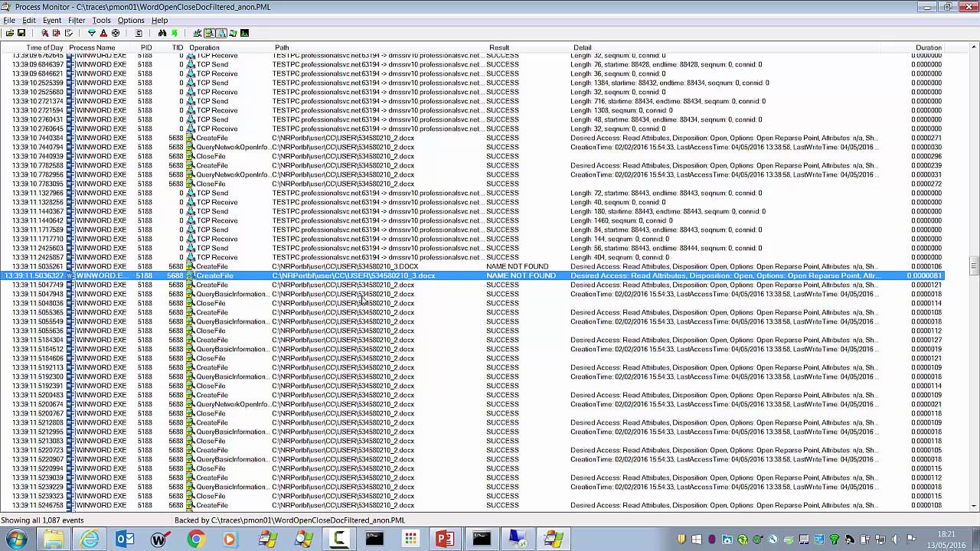Toggle Show File System Activity icon

[209, 33]
